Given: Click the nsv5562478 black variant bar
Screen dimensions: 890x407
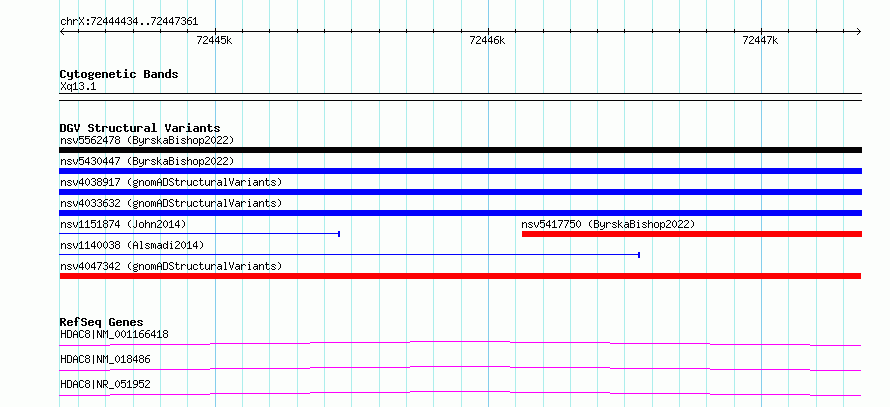Looking at the screenshot, I should tap(460, 150).
